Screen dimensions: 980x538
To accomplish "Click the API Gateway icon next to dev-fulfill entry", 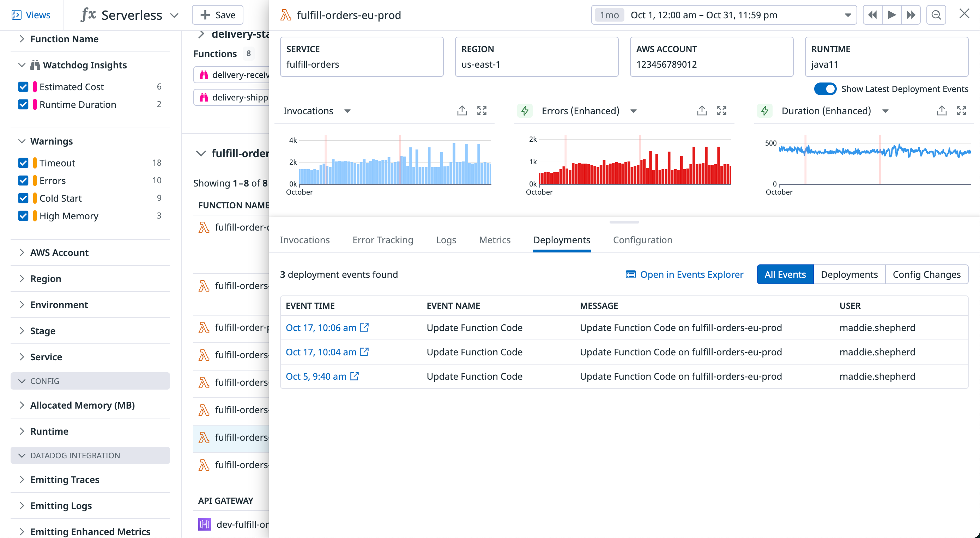I will click(204, 524).
